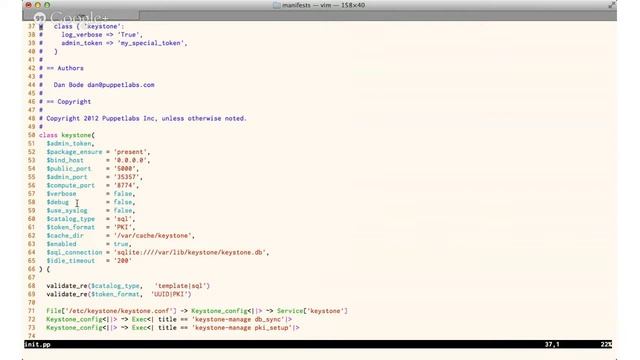Screen dimensions: 640x360
Task: Click the '== Authors' comment heading
Action: [x=65, y=68]
